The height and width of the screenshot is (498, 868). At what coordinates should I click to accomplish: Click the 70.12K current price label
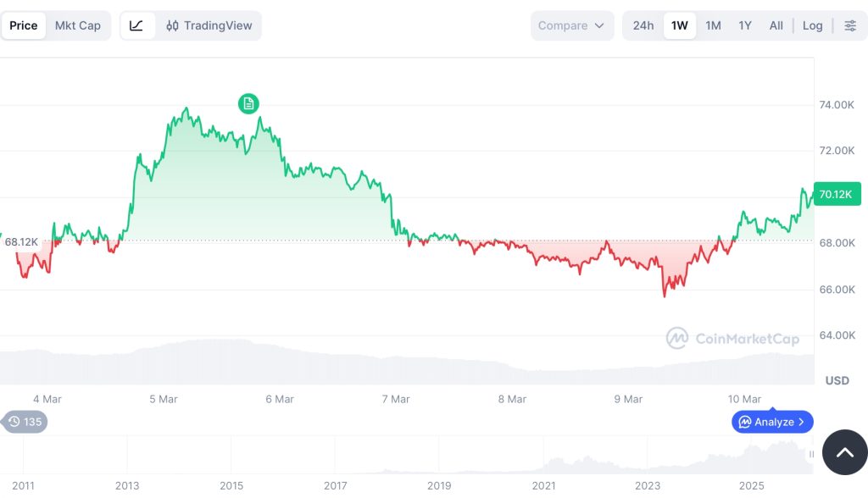[837, 194]
